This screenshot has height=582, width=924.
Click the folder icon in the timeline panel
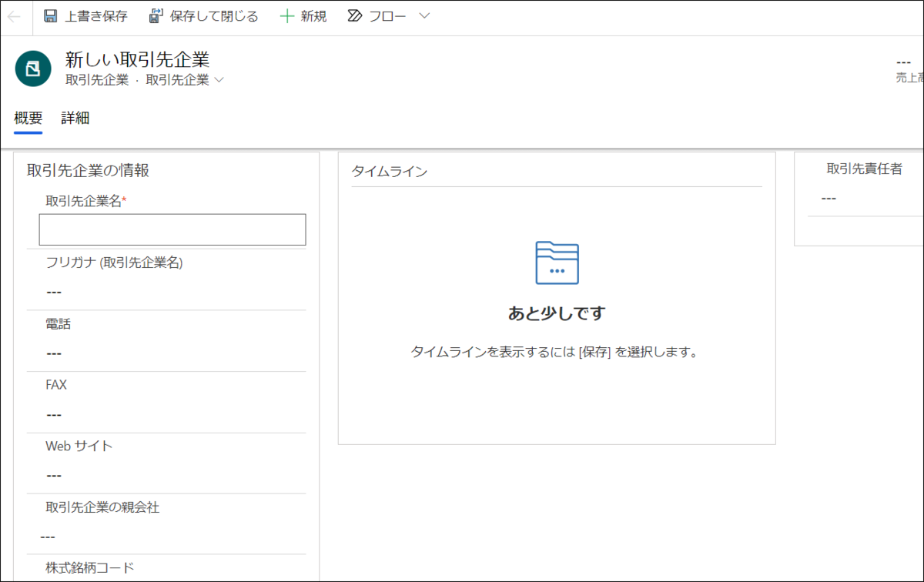pos(556,262)
